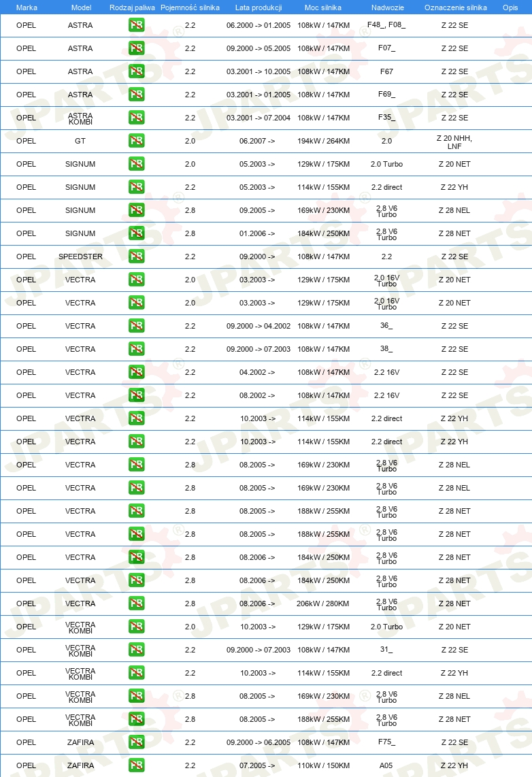Viewport: 532px width, 777px height.
Task: Select the F69_ body code cell
Action: (386, 94)
